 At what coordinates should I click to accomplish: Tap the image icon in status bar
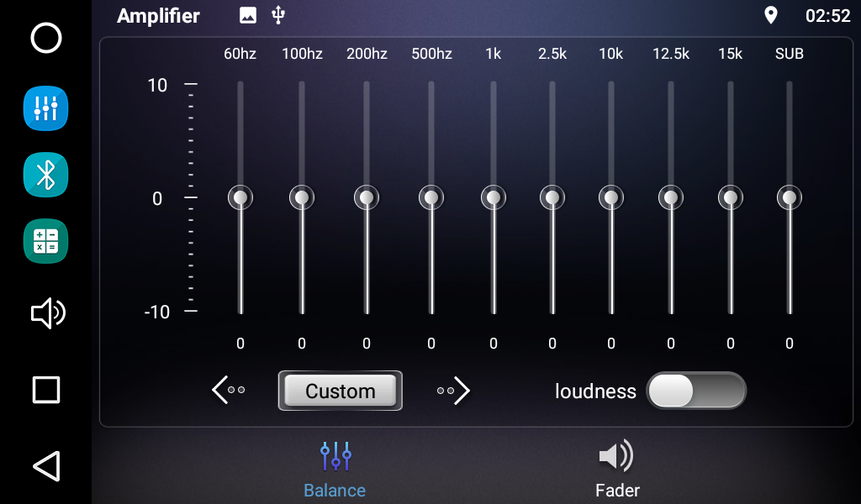coord(248,15)
